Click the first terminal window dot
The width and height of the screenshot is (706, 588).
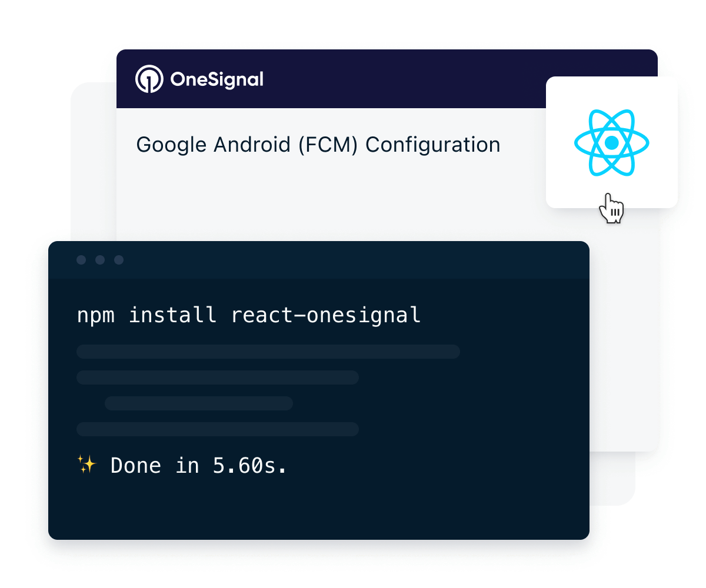(x=81, y=260)
